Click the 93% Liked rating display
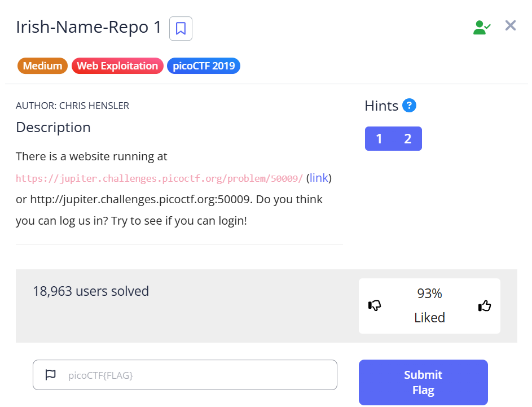This screenshot has height=407, width=532. tap(429, 305)
